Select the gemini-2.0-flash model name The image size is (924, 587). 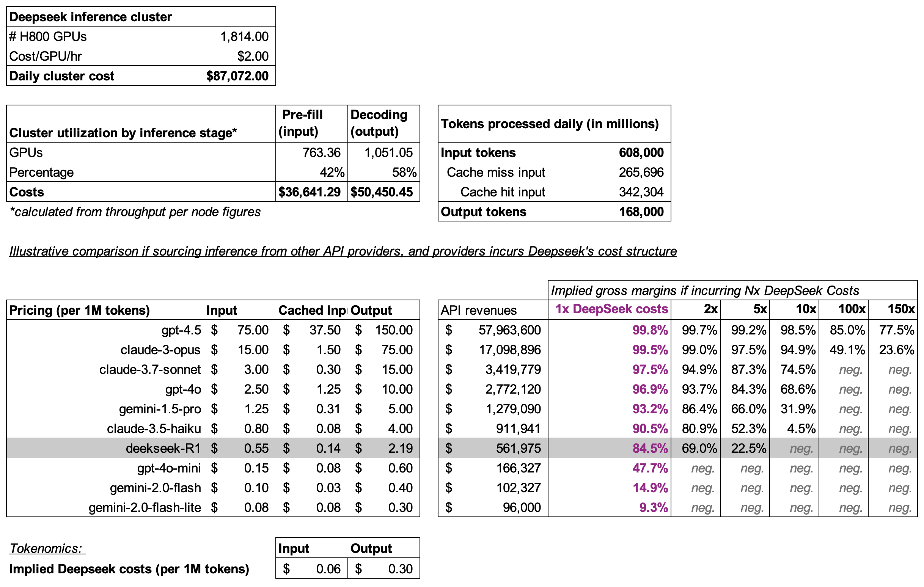pyautogui.click(x=156, y=488)
